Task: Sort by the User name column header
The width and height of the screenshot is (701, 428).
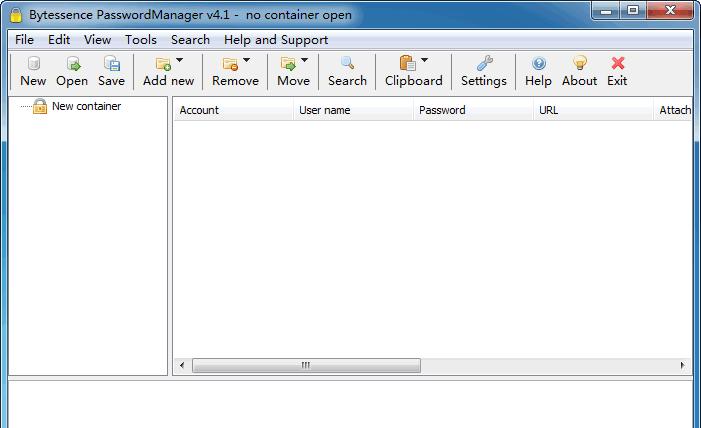Action: pos(353,110)
